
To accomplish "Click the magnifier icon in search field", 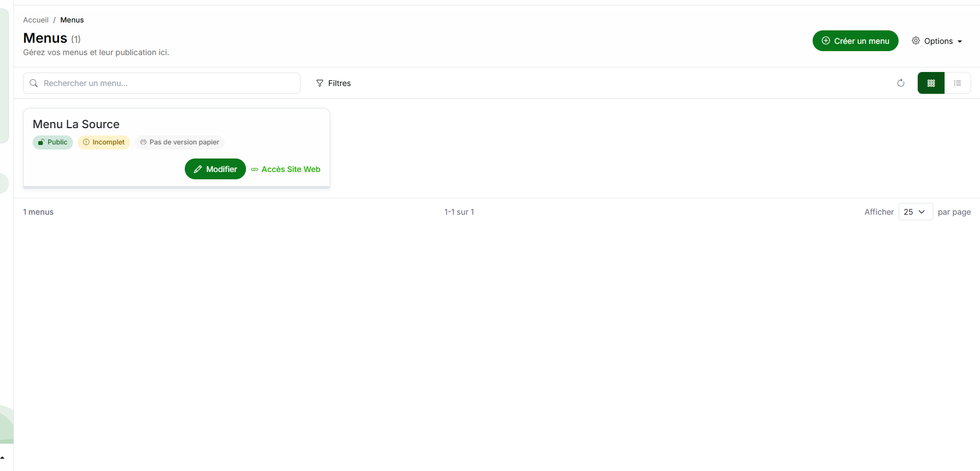I will pyautogui.click(x=34, y=83).
